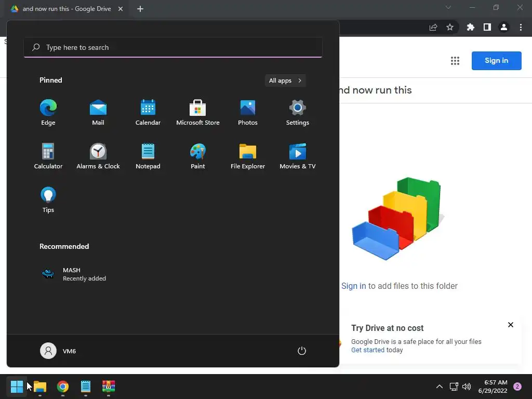Open the Tips app
The height and width of the screenshot is (399, 532).
tap(48, 200)
